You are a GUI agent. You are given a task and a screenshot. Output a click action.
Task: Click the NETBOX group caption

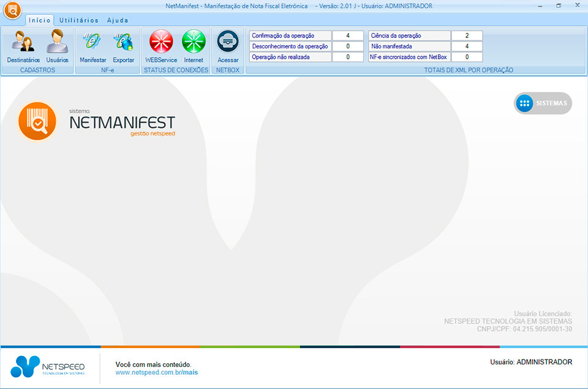tap(228, 70)
